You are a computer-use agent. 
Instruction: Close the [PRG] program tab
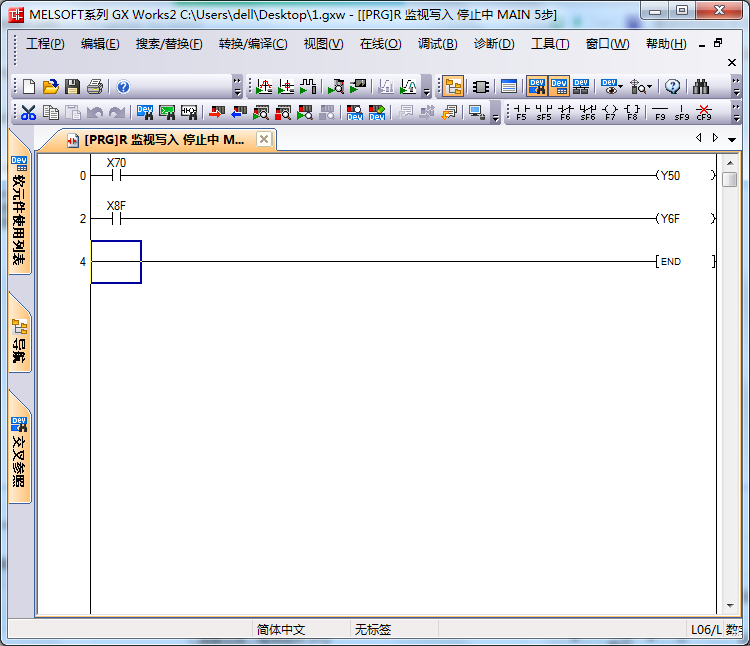pos(264,140)
